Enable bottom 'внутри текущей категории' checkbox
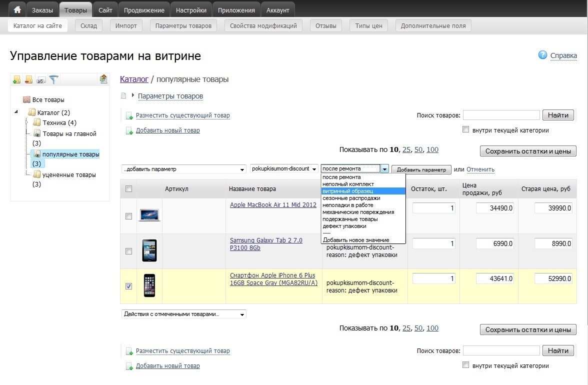Viewport: 588px width, 385px height. click(466, 365)
